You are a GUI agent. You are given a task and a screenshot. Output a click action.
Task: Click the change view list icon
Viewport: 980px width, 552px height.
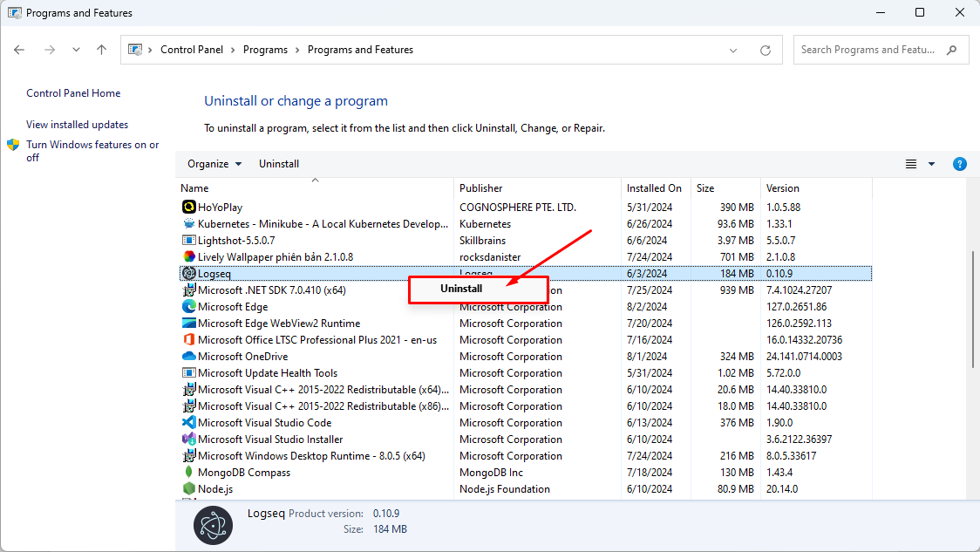910,164
